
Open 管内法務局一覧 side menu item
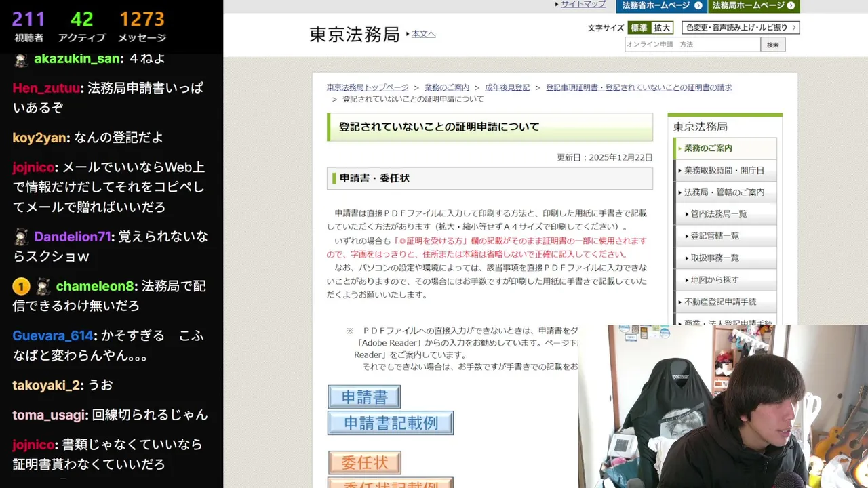click(x=725, y=214)
